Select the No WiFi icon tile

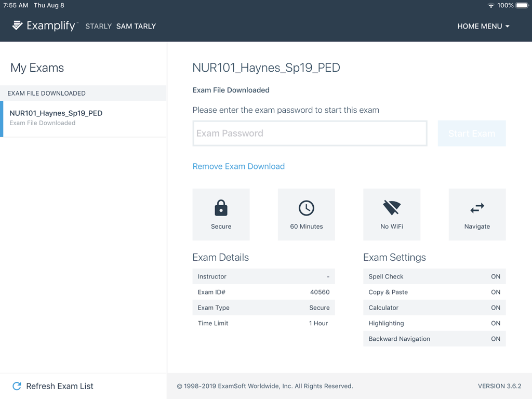391,207
